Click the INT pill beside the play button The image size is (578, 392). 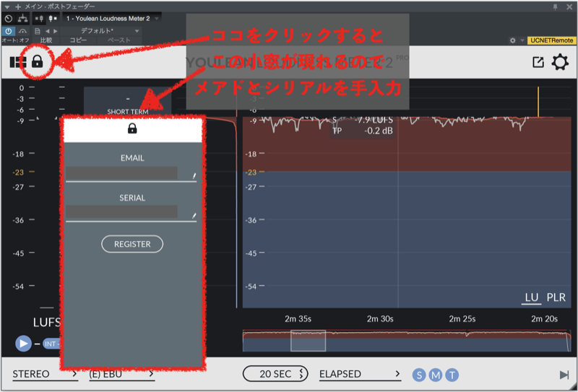pos(51,344)
